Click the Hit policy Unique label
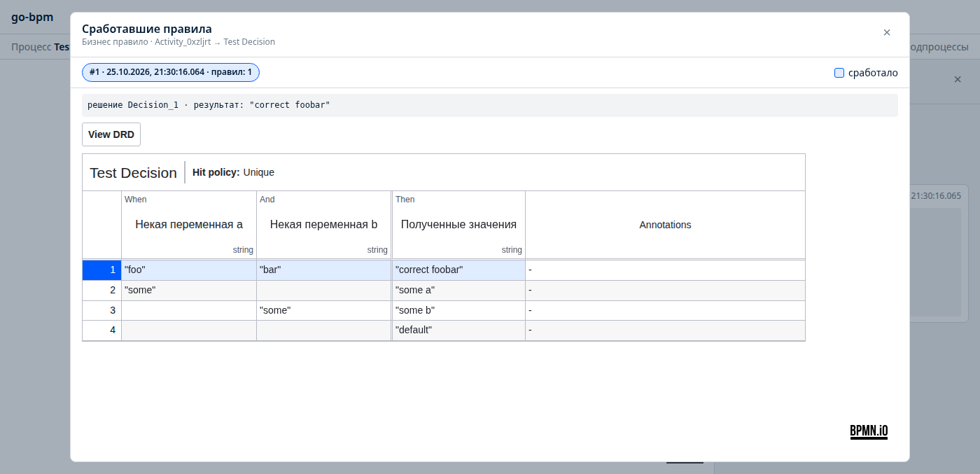The height and width of the screenshot is (474, 980). (233, 172)
